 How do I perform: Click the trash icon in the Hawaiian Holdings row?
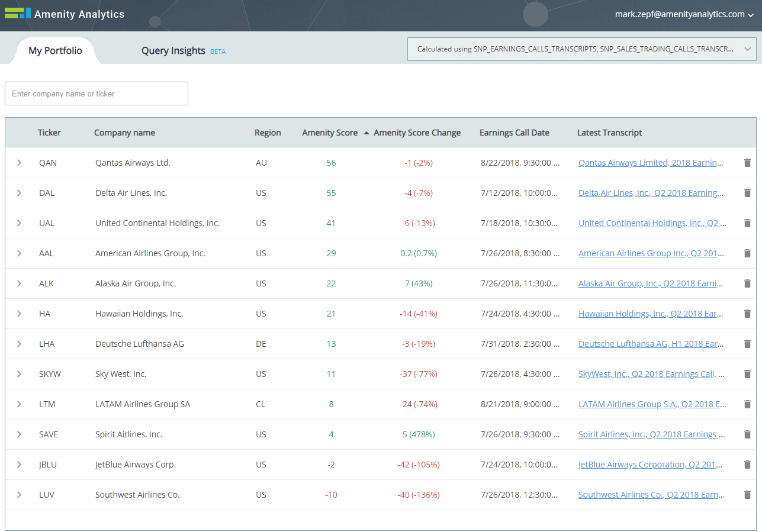click(747, 314)
